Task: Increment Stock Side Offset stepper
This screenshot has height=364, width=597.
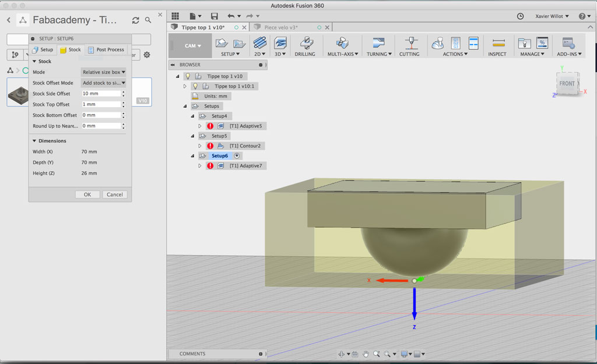Action: tap(124, 91)
